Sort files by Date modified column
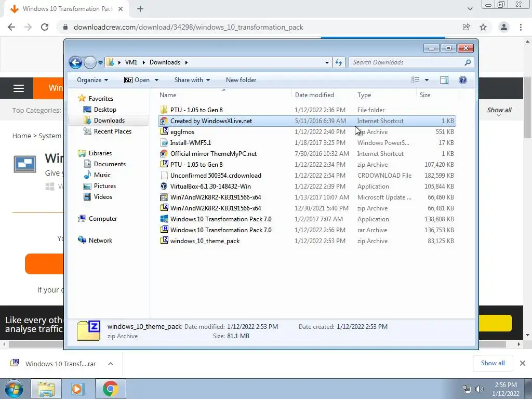 tap(323, 95)
